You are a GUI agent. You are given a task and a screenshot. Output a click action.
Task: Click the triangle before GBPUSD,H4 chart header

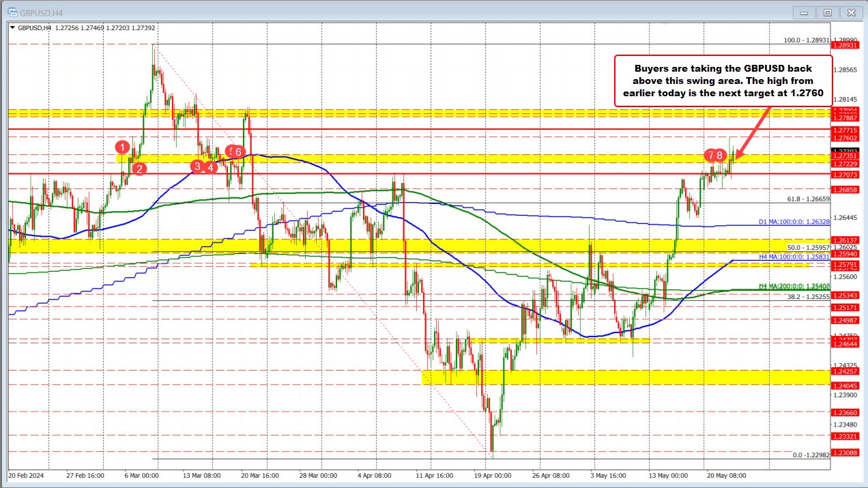12,28
